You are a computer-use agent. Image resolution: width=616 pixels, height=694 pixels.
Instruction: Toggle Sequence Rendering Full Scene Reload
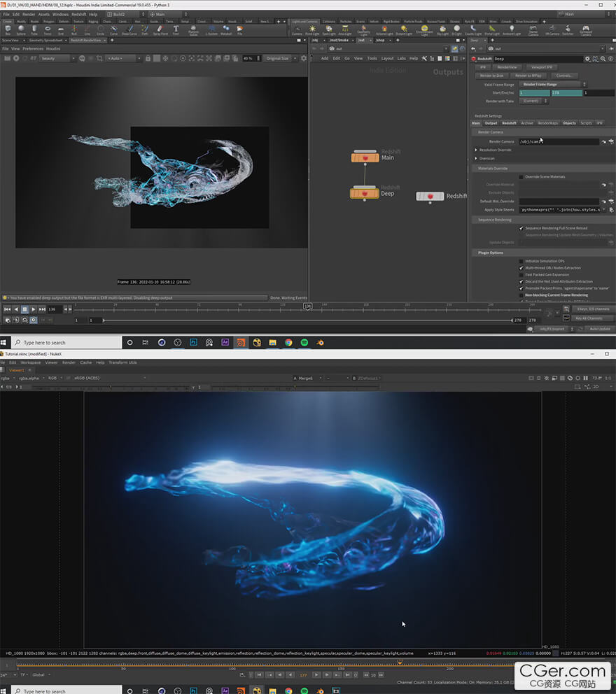pos(521,228)
